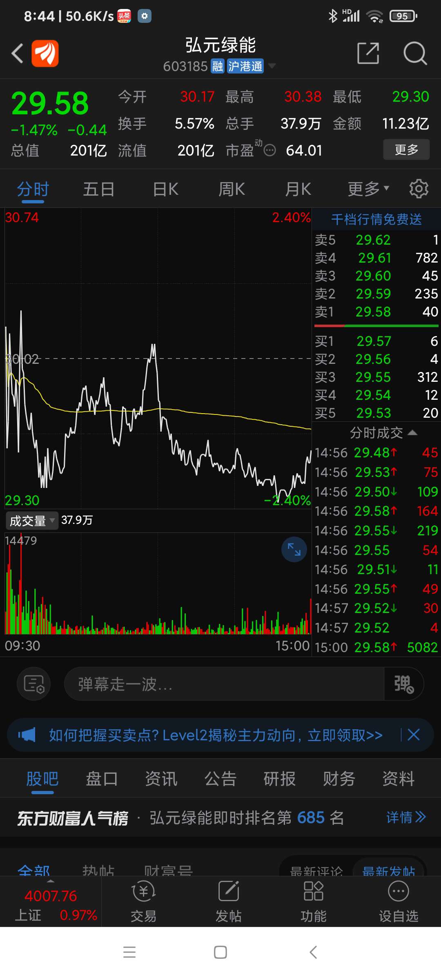
Task: Open chart settings gear icon
Action: [419, 189]
